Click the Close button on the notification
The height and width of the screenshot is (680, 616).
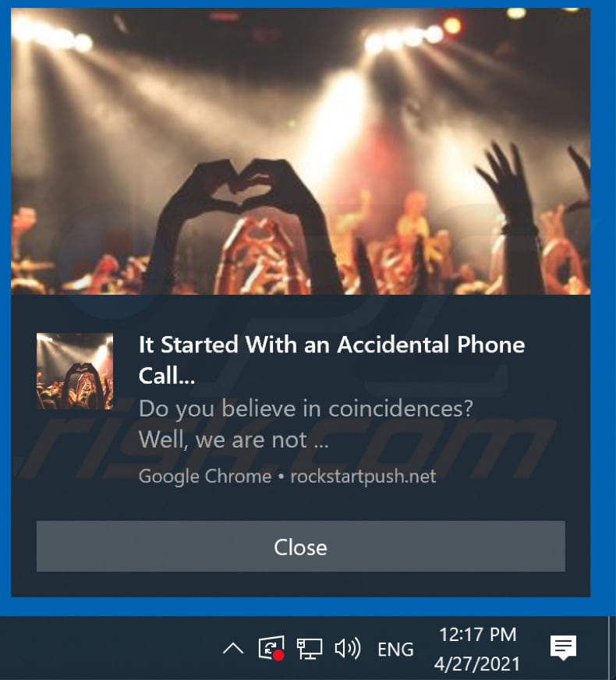(x=300, y=546)
